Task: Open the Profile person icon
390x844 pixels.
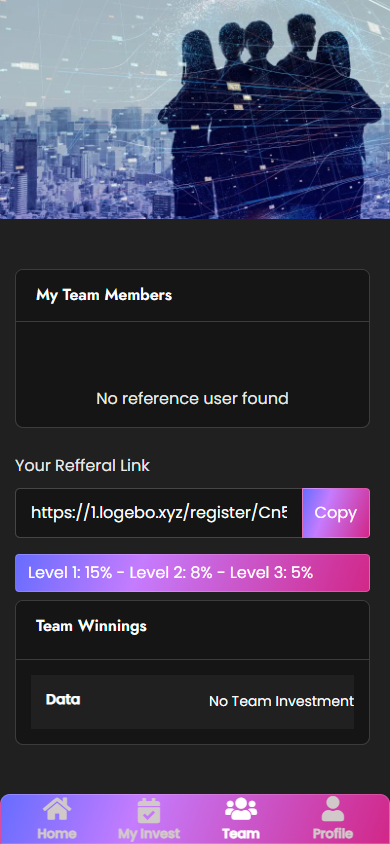Action: [x=332, y=809]
